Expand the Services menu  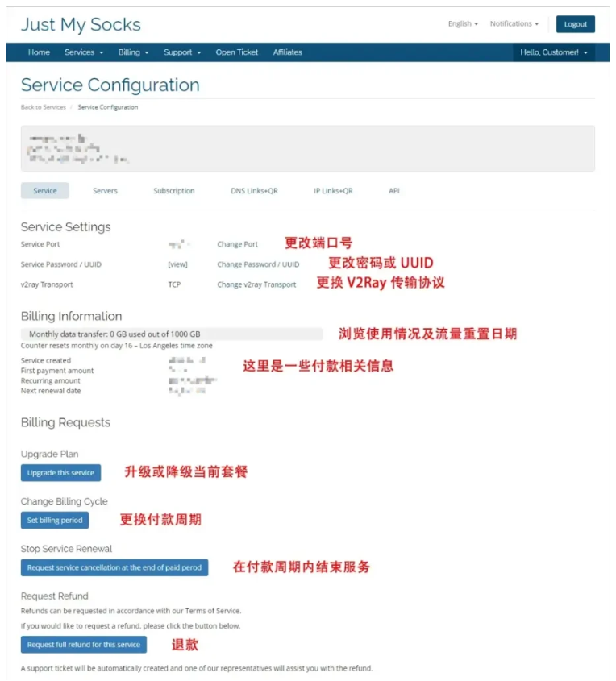tap(84, 52)
